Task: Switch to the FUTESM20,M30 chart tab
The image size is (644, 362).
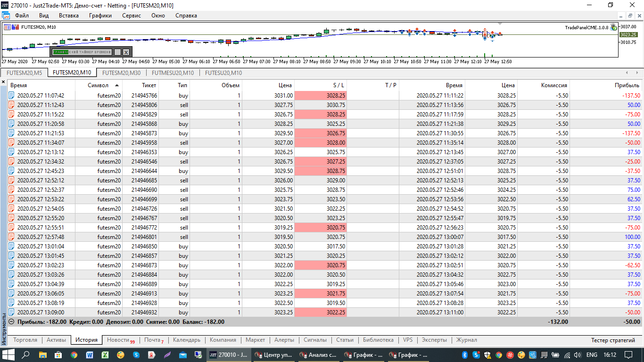Action: click(121, 73)
